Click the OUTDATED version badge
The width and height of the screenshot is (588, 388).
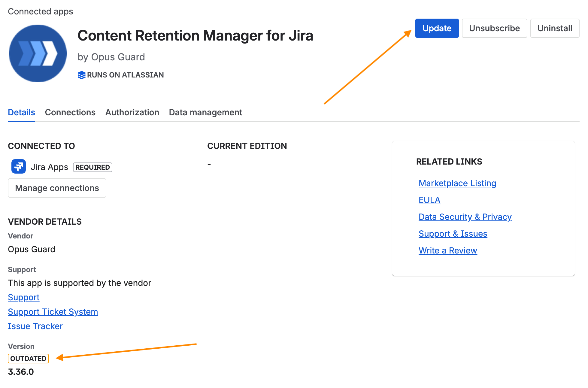tap(28, 359)
